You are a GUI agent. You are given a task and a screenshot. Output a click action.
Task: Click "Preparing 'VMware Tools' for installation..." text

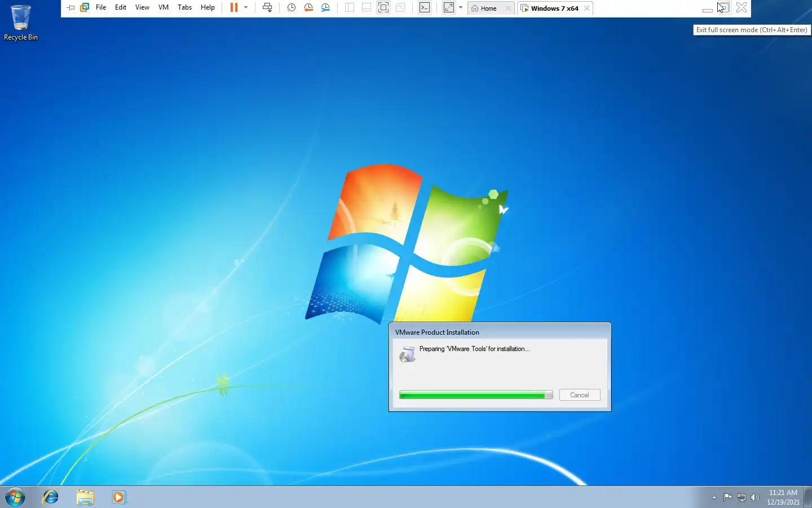[474, 349]
